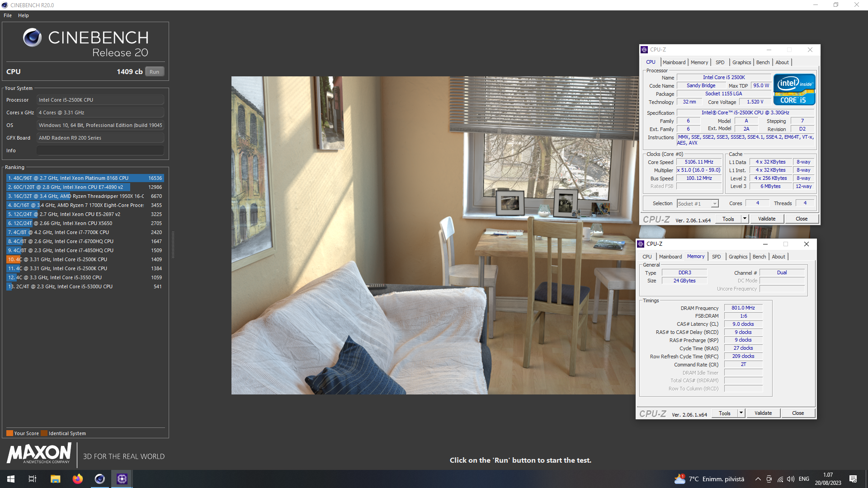This screenshot has height=488, width=868.
Task: Click the rendered room image preview
Action: click(433, 235)
